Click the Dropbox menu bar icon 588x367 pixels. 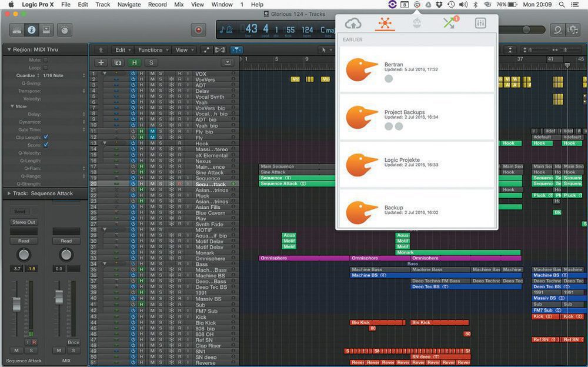tap(439, 5)
